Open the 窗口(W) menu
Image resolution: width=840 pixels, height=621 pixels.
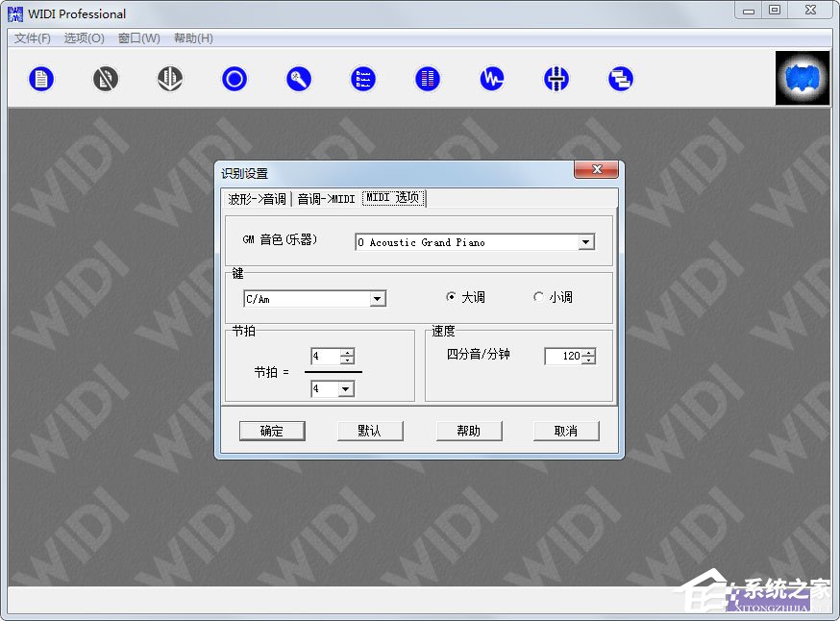pyautogui.click(x=139, y=38)
